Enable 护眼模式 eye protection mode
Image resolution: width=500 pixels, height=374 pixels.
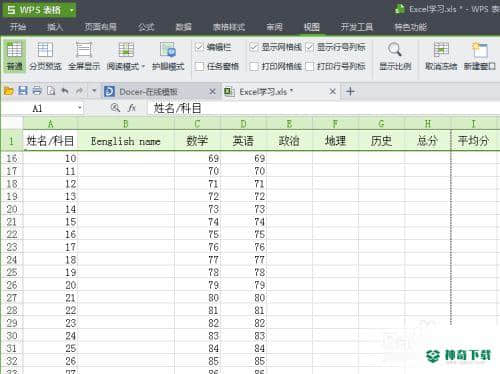(x=168, y=56)
